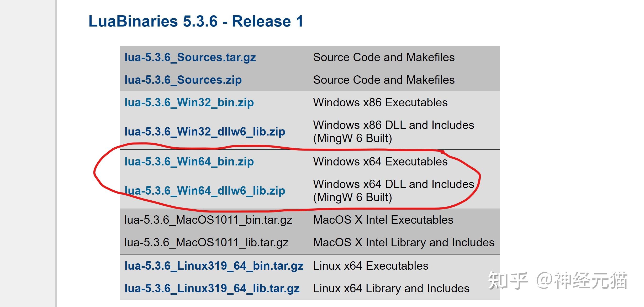Click the Windows x86 Executables description
644x307 pixels.
pyautogui.click(x=380, y=102)
